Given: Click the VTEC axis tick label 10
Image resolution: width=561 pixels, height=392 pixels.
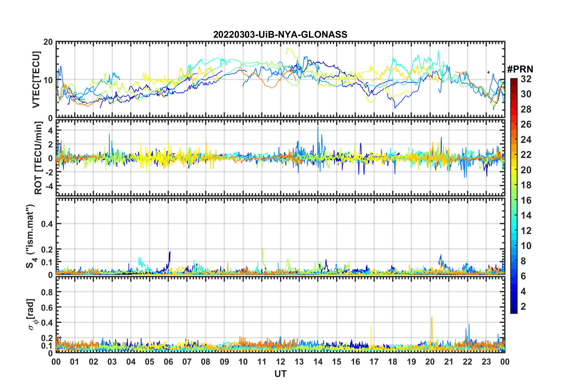Looking at the screenshot, I should point(48,80).
